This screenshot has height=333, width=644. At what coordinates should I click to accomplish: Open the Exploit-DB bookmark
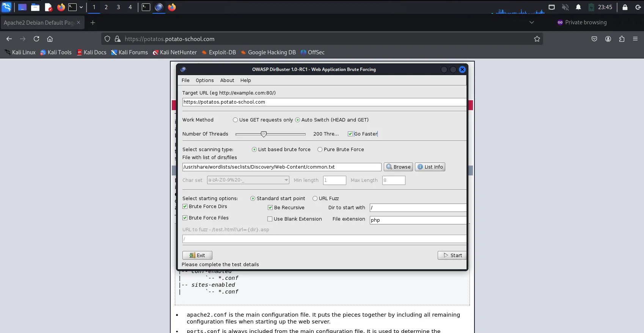[x=218, y=52]
